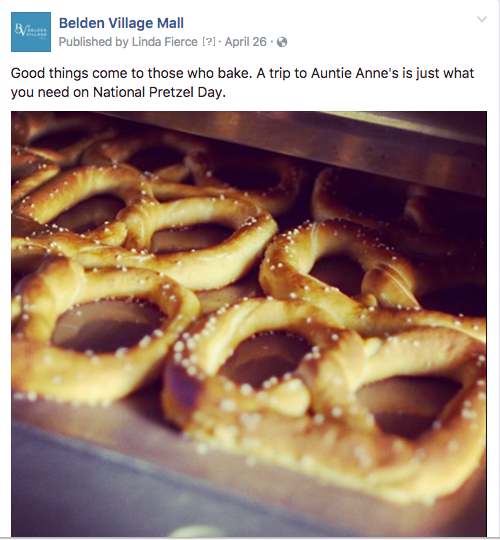This screenshot has width=500, height=540.
Task: Open the pretzel photo attachment
Action: (x=249, y=324)
